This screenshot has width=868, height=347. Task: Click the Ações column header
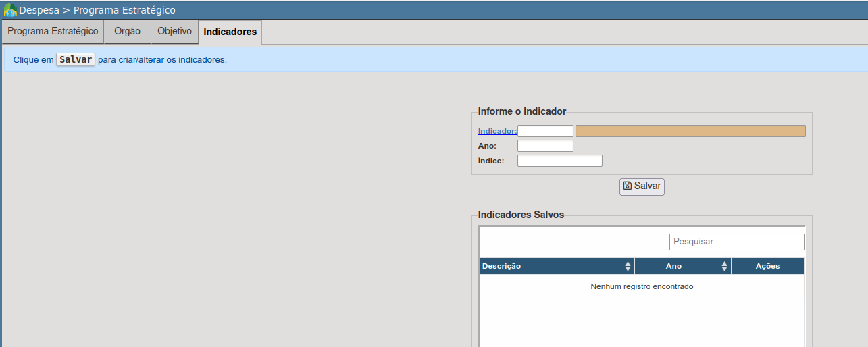coord(767,266)
